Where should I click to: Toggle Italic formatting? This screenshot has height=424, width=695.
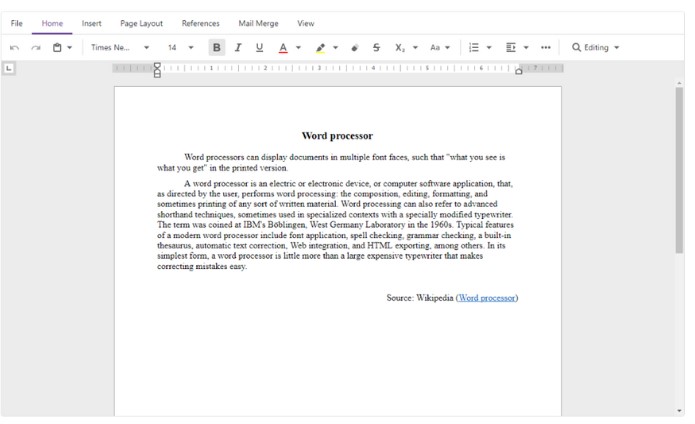coord(238,48)
